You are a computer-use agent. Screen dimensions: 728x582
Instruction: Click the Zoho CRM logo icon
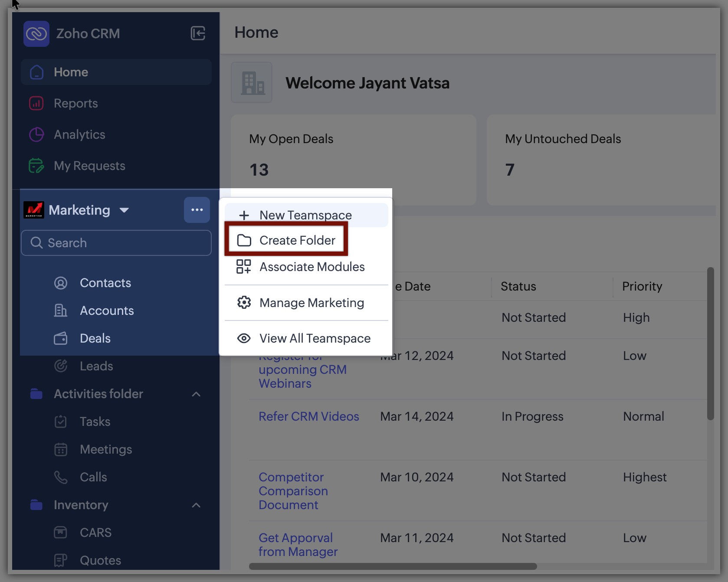coord(36,34)
